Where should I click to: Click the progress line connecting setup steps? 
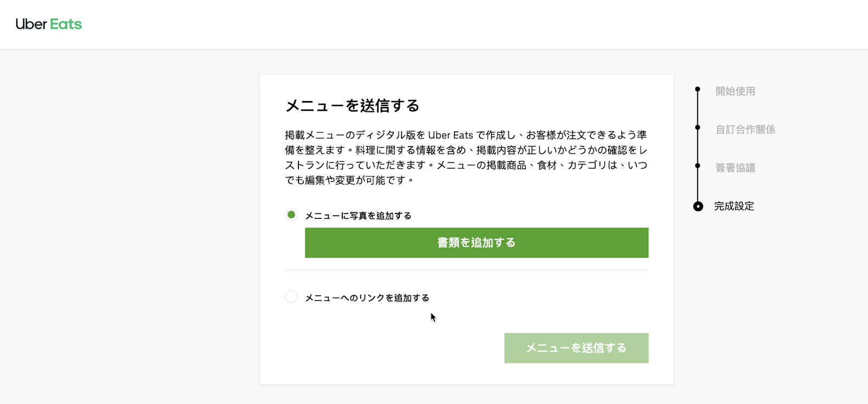click(x=698, y=147)
